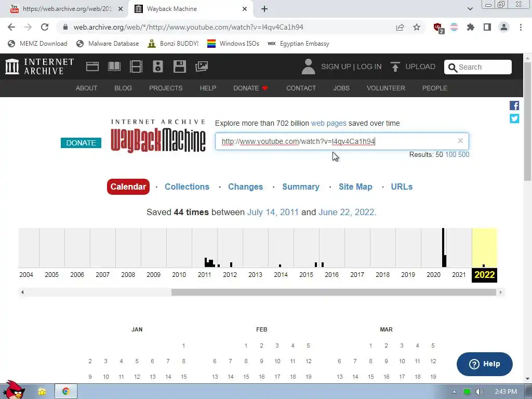532x399 pixels.
Task: Click the blue Help button
Action: pos(485,364)
